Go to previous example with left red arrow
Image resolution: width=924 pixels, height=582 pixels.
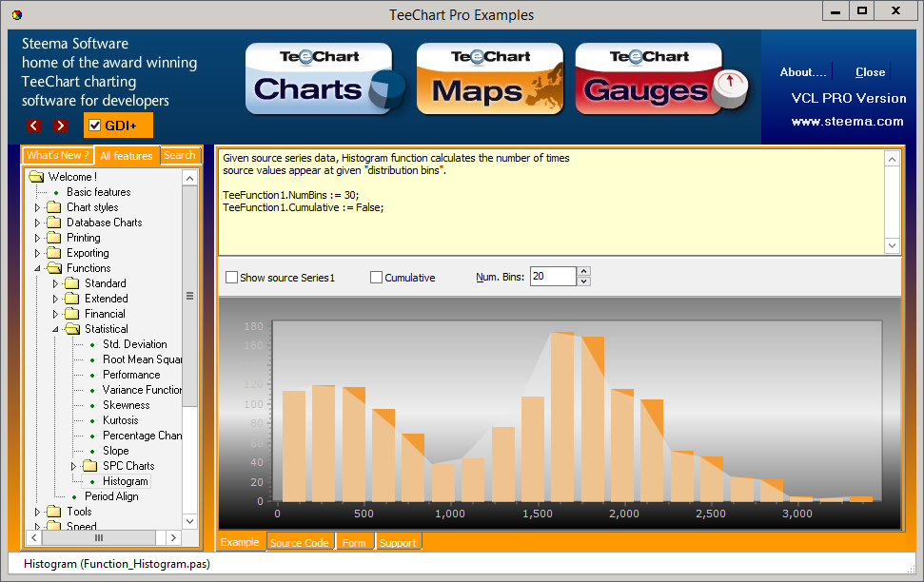(34, 125)
